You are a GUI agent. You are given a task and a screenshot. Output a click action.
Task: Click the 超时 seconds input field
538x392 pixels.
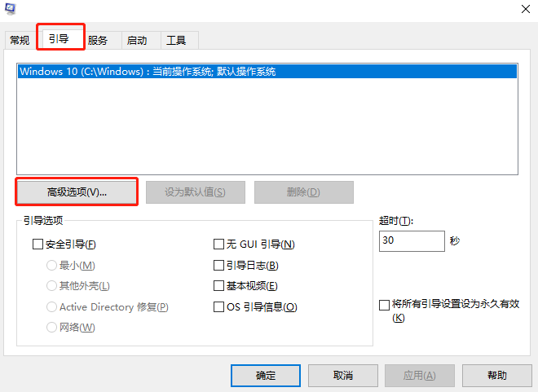[x=411, y=241]
